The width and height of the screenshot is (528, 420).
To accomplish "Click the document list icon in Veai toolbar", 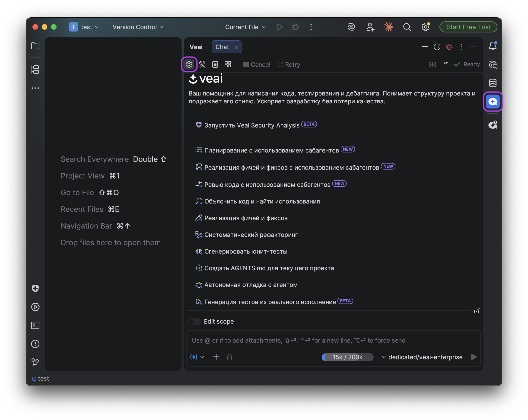I will pyautogui.click(x=215, y=64).
